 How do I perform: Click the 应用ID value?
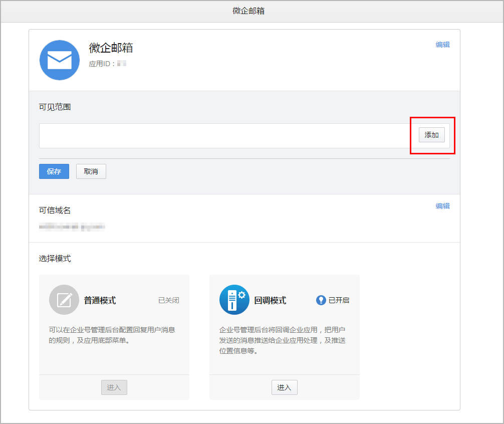[121, 64]
